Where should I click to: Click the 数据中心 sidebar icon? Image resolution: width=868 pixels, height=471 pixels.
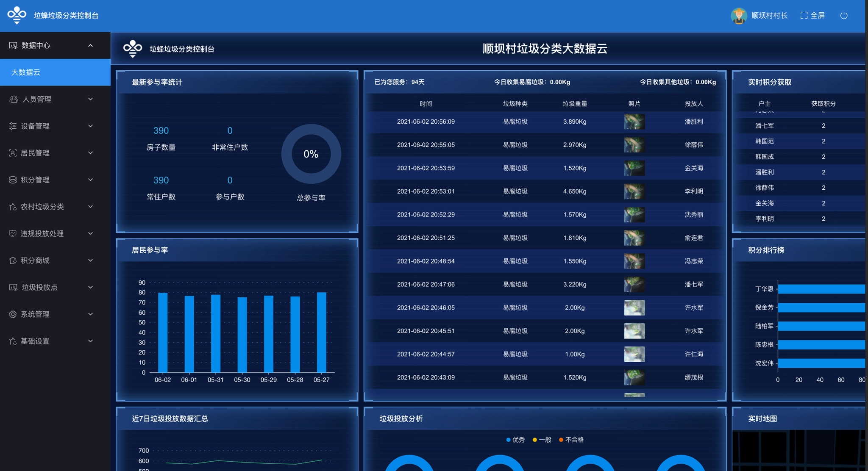pyautogui.click(x=13, y=45)
